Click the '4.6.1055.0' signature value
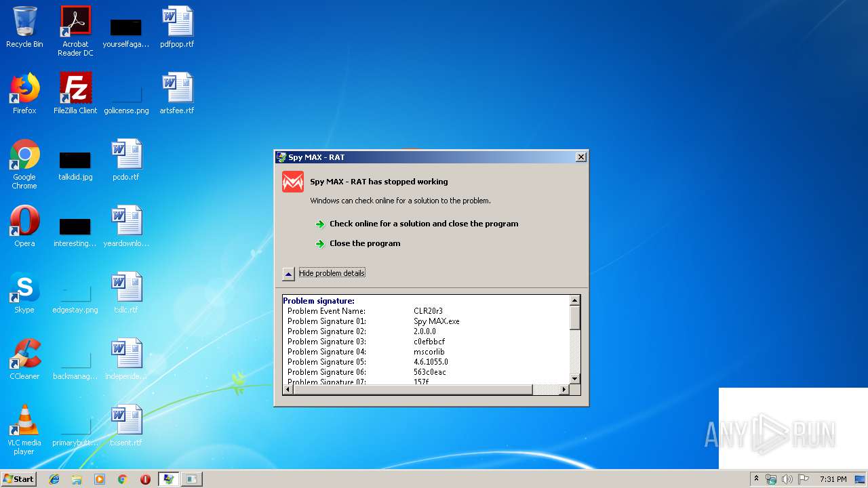 [x=431, y=362]
